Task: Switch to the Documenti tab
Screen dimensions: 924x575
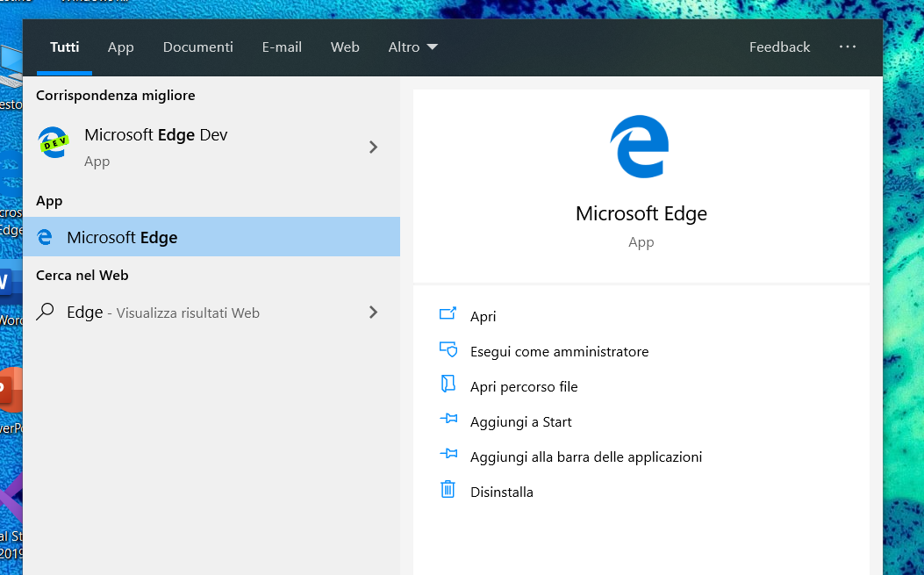Action: click(198, 47)
